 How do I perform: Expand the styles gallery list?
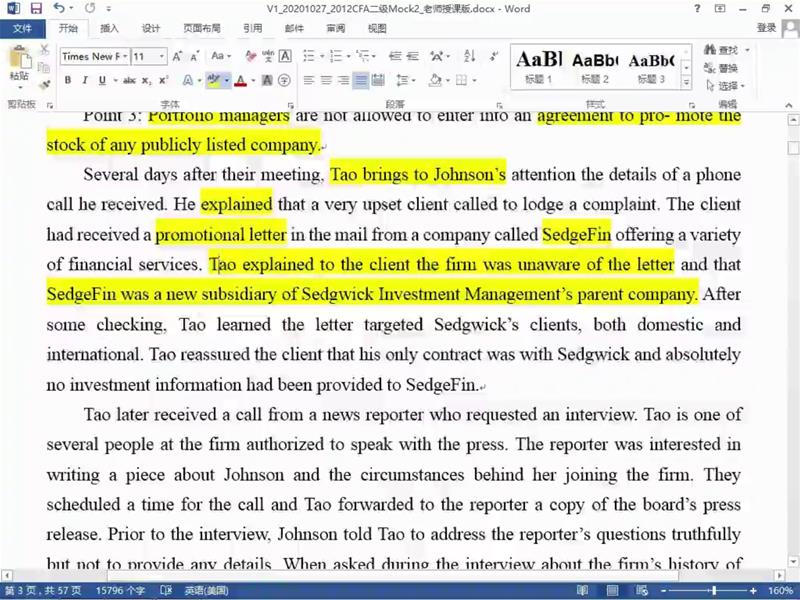click(x=686, y=82)
